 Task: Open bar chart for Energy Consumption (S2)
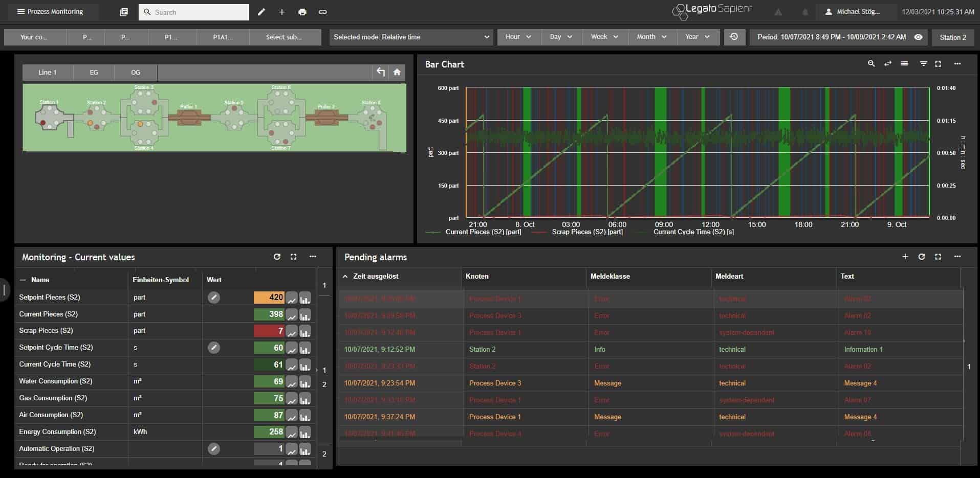pos(305,433)
